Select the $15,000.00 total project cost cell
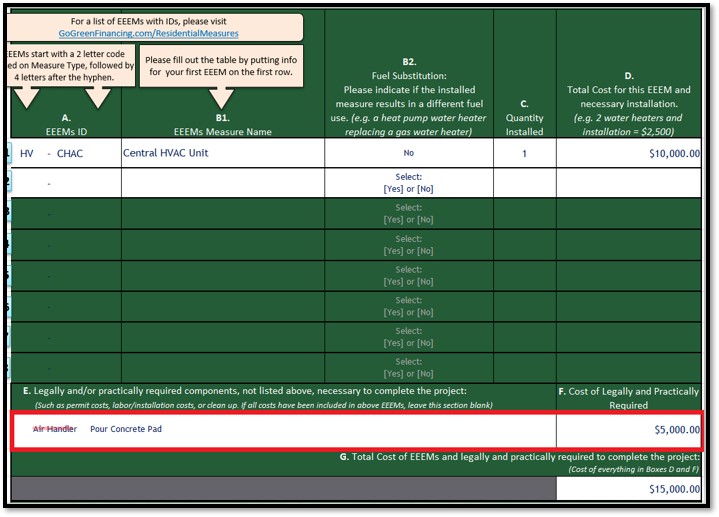Viewport: 719px width, 517px height. 629,489
